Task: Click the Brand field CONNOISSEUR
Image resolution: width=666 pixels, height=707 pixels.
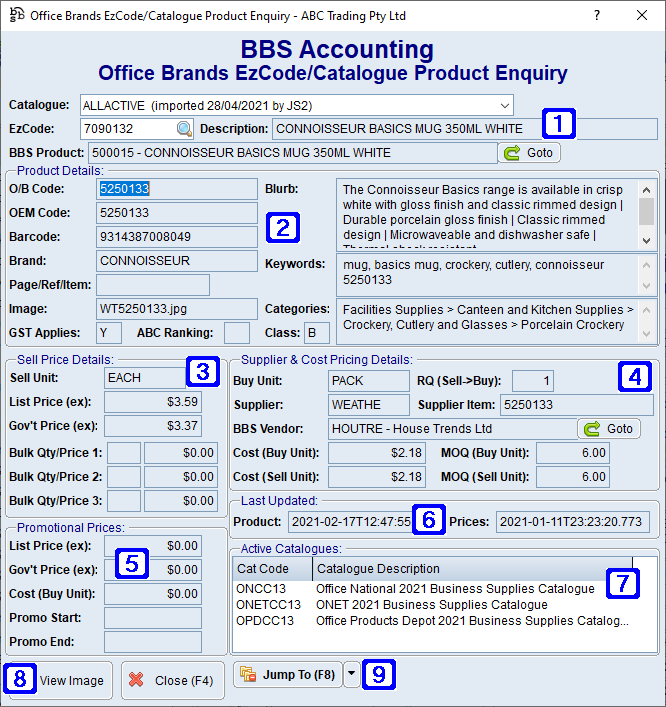Action: click(x=176, y=261)
